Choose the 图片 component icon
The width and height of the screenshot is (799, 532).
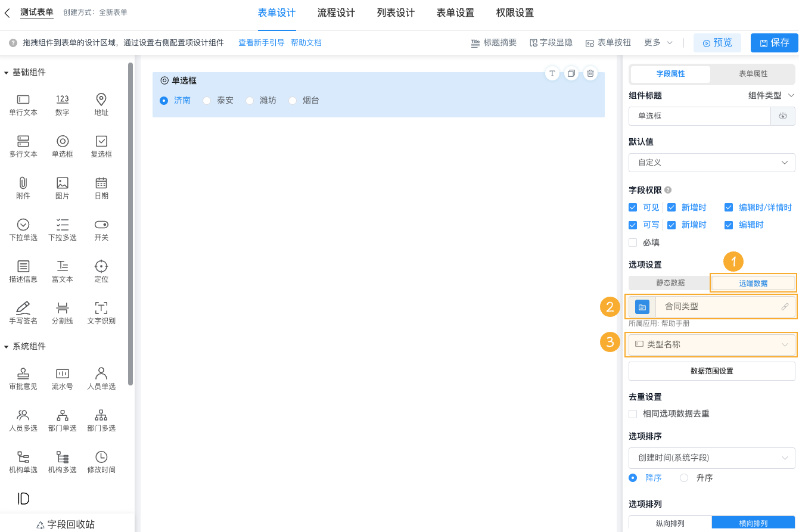point(62,188)
